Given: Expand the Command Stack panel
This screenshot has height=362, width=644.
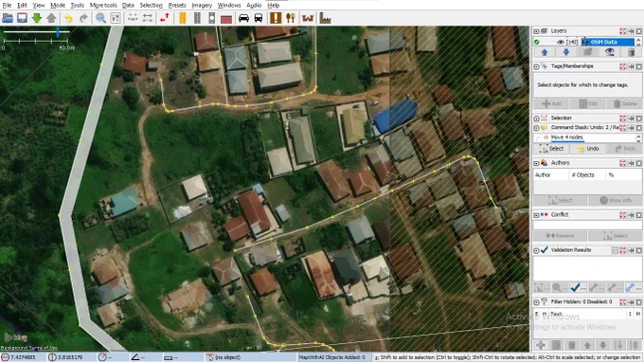Looking at the screenshot, I should [536, 128].
